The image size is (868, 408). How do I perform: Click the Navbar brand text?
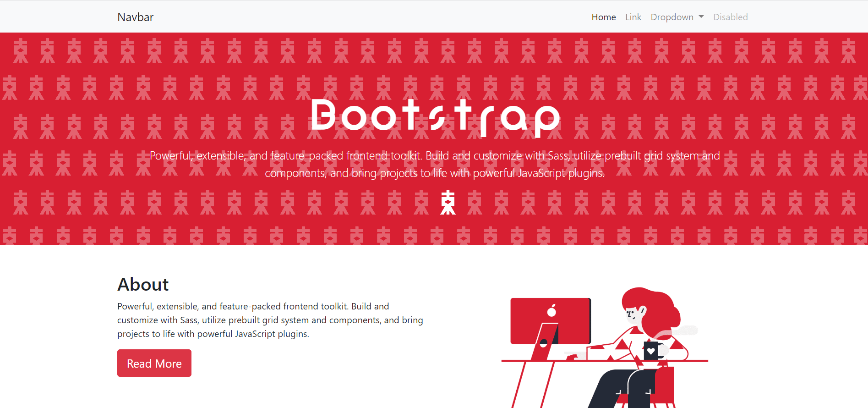click(135, 17)
